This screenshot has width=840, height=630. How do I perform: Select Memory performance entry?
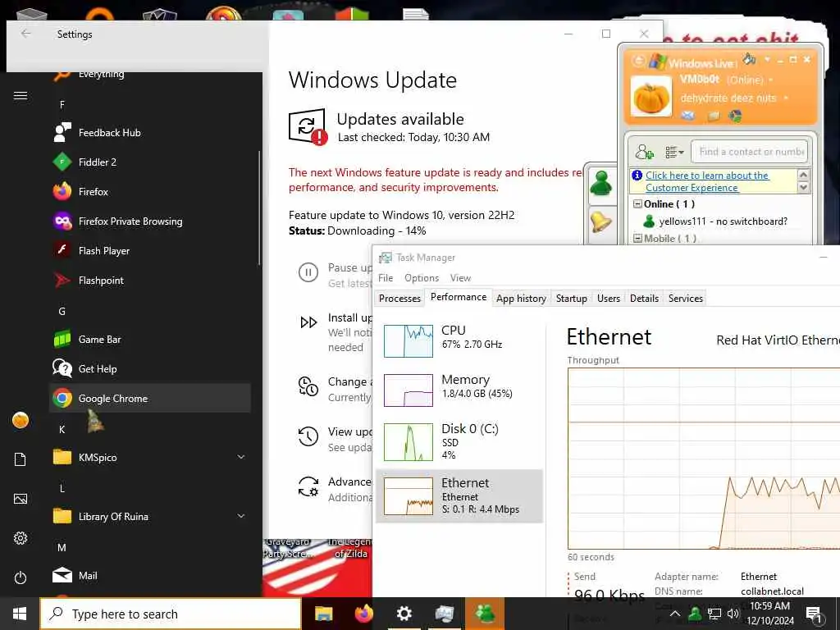pos(459,390)
